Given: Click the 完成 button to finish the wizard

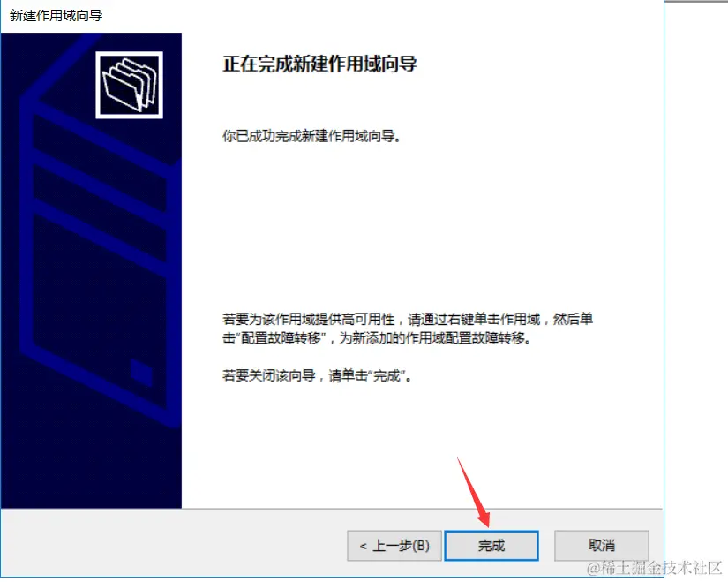Looking at the screenshot, I should coord(492,545).
